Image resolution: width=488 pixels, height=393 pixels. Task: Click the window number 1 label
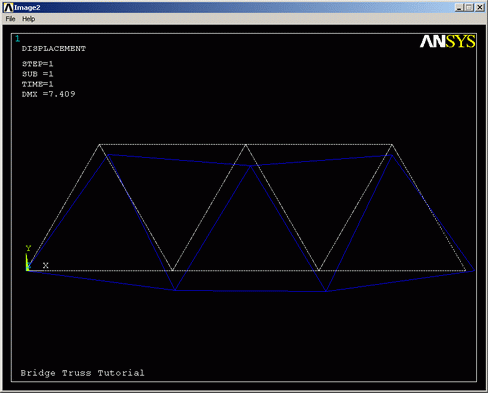[x=17, y=39]
